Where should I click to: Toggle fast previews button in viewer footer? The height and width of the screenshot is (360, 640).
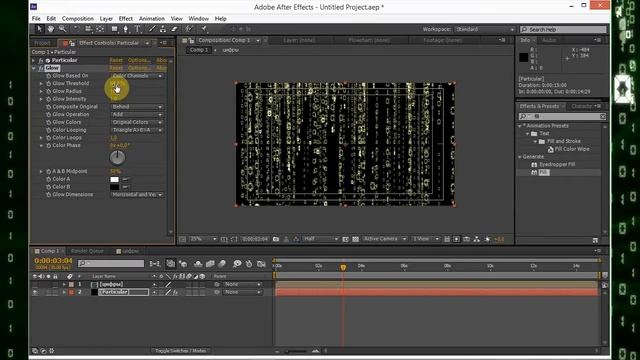(457, 239)
